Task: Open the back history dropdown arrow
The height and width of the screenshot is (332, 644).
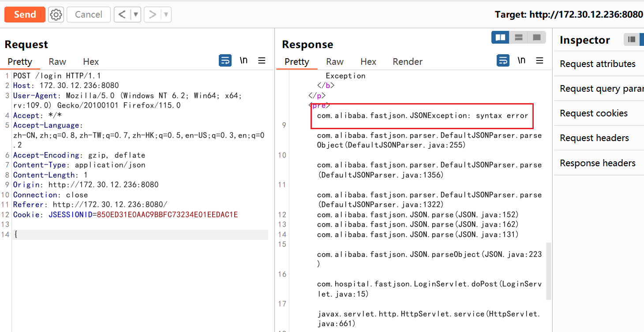Action: pyautogui.click(x=136, y=15)
